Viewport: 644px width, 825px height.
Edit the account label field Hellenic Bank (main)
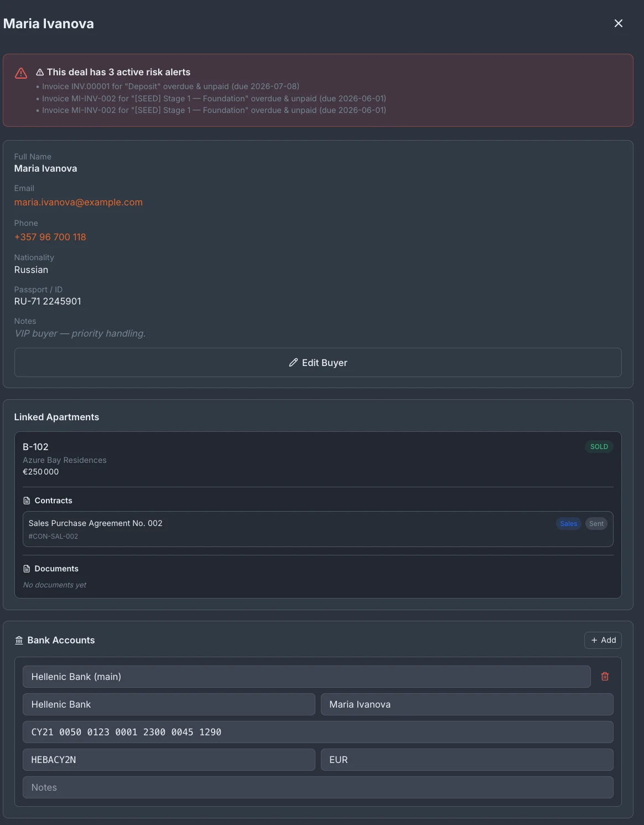307,677
